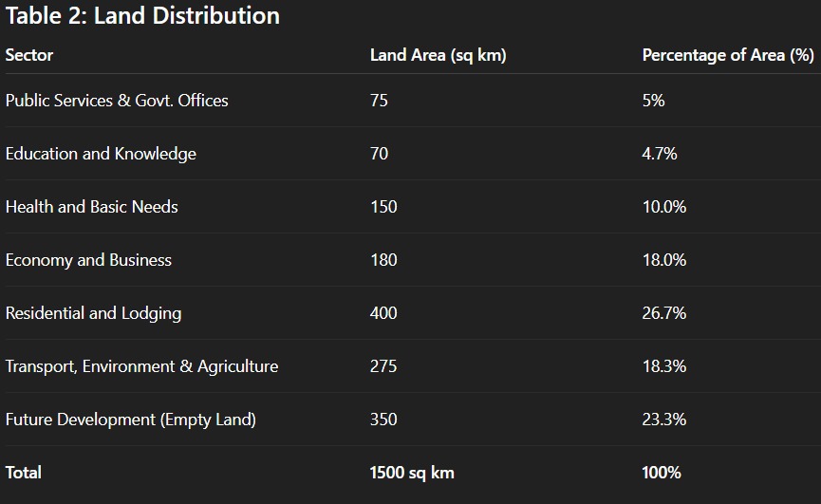Select the Percentage of Area (%) header
This screenshot has height=504, width=821.
727,55
